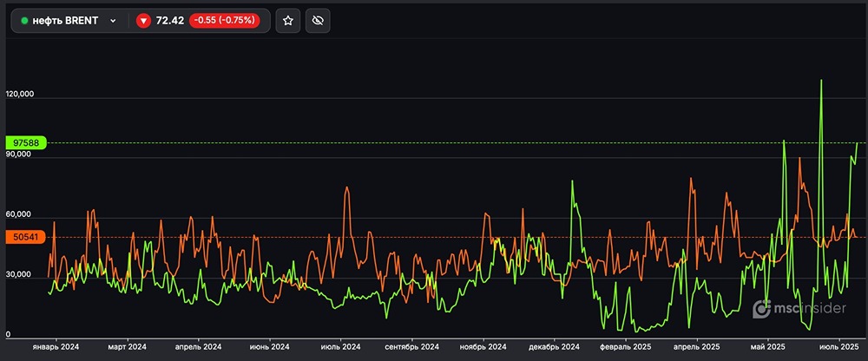Select the сентября 2024 date marker

411,346
